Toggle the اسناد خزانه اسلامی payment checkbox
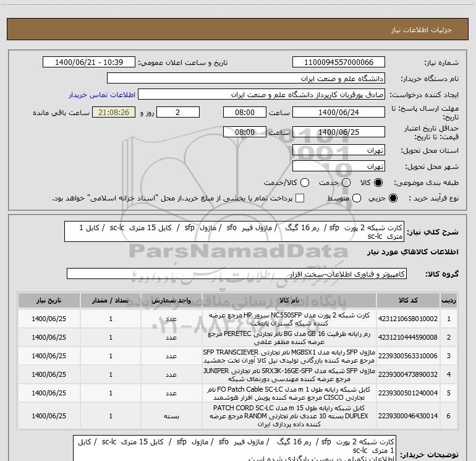Image resolution: width=476 pixels, height=461 pixels. pyautogui.click(x=300, y=198)
